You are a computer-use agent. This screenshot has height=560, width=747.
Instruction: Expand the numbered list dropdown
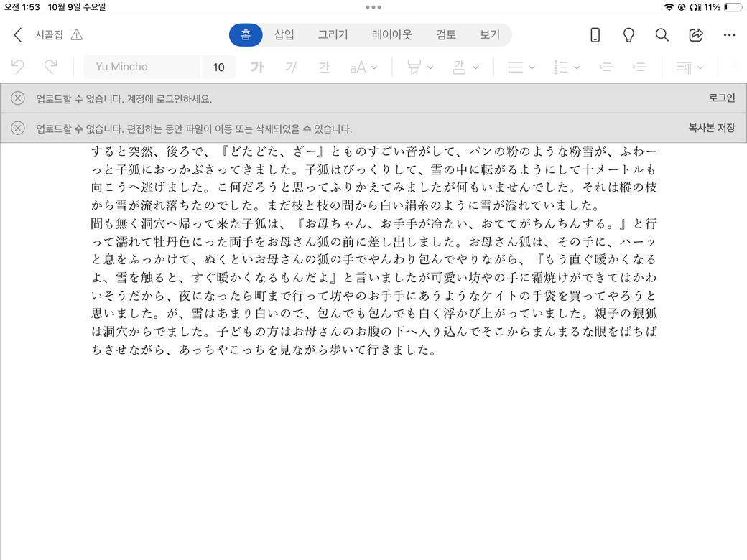pos(577,67)
